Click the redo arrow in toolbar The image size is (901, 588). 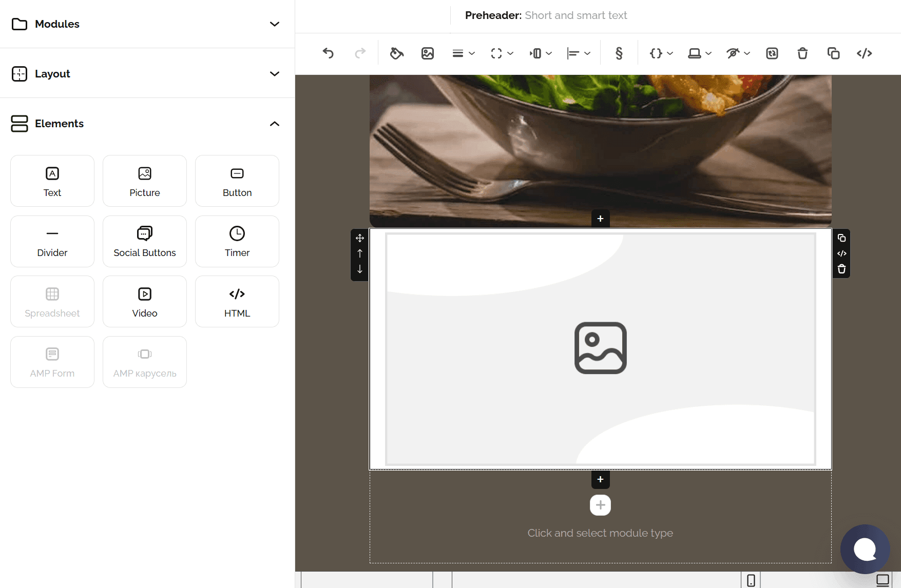pyautogui.click(x=360, y=53)
